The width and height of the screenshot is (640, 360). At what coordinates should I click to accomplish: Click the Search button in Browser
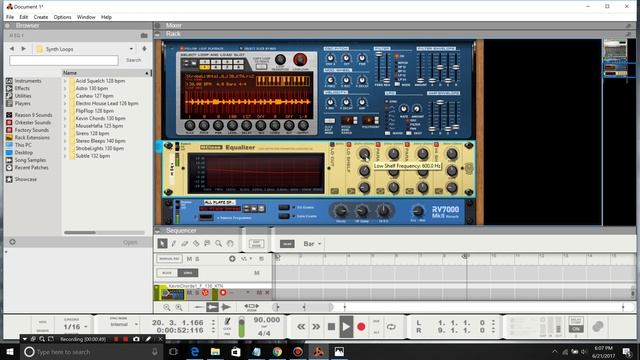pos(133,60)
